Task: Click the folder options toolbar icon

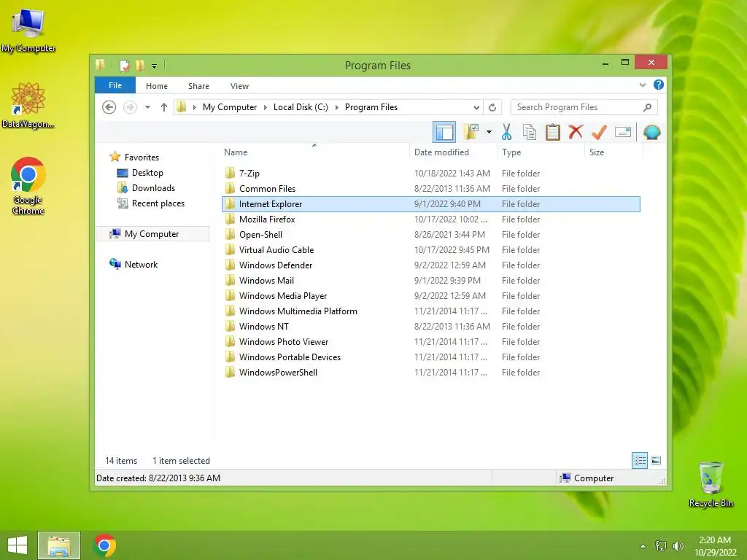Action: coord(471,132)
